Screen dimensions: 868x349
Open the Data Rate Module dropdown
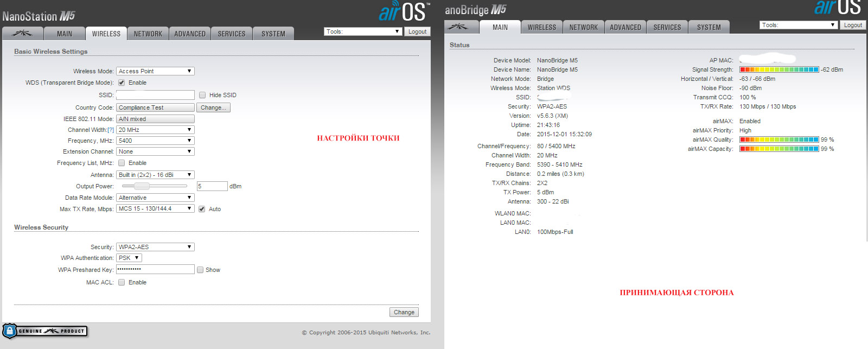click(155, 198)
